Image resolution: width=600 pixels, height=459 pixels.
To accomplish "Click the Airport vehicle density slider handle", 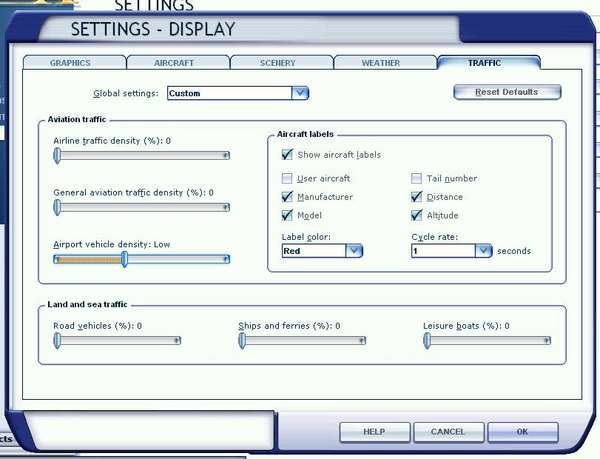I will pos(124,259).
